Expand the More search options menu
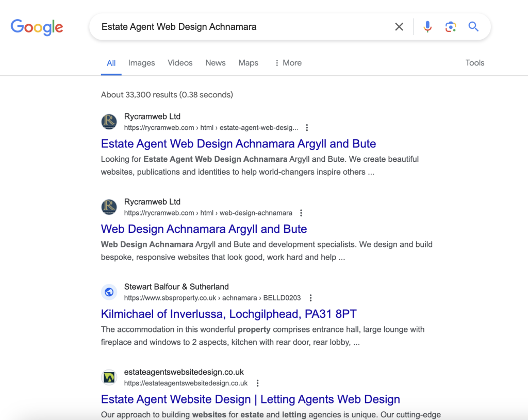This screenshot has height=420, width=528. (288, 62)
